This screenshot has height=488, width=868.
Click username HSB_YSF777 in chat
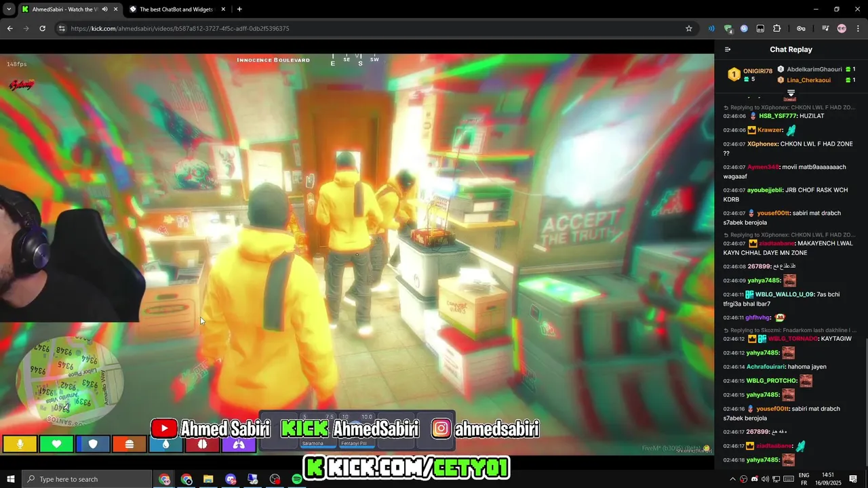pos(778,116)
